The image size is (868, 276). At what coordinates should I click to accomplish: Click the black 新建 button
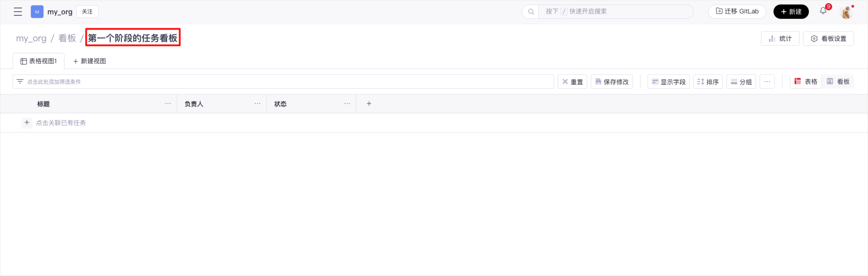coord(791,12)
